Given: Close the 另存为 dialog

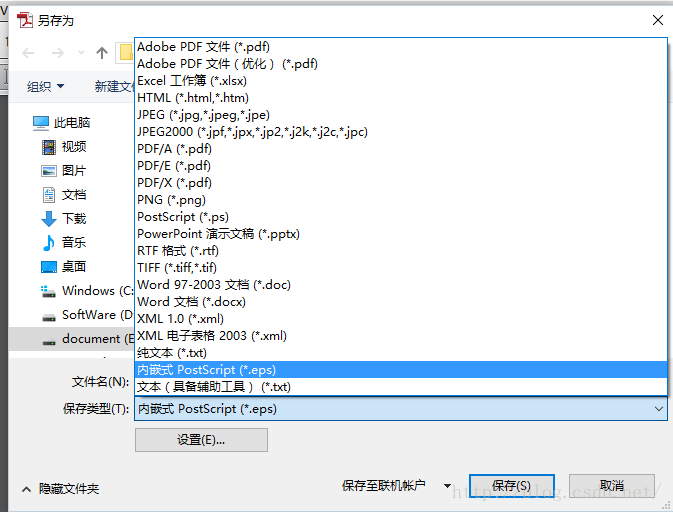Looking at the screenshot, I should coord(658,20).
